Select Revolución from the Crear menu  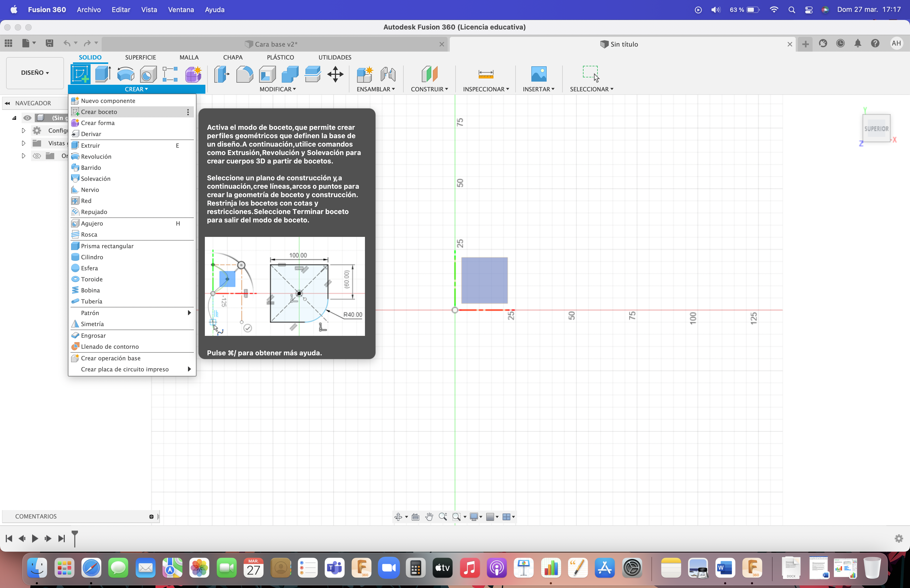pyautogui.click(x=132, y=157)
